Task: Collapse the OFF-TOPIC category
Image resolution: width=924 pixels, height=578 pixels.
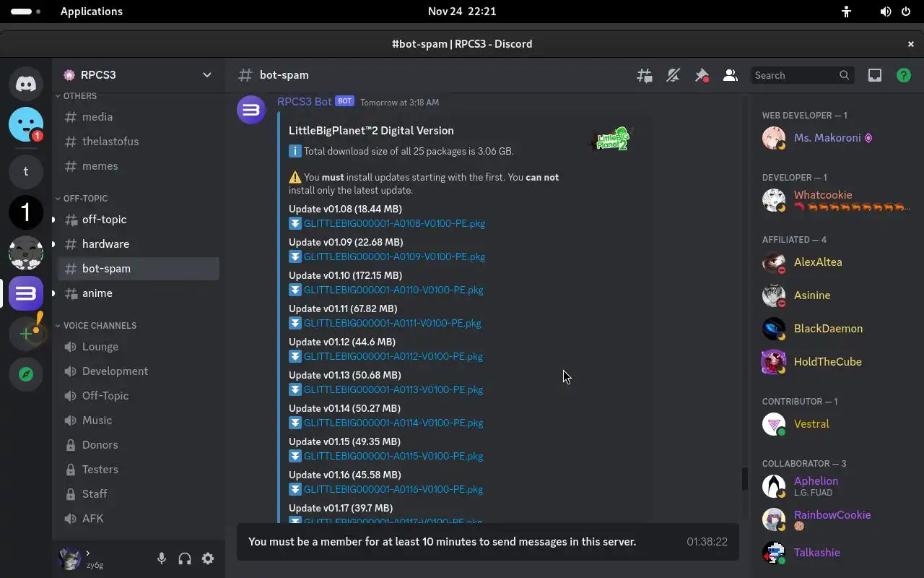Action: tap(81, 198)
